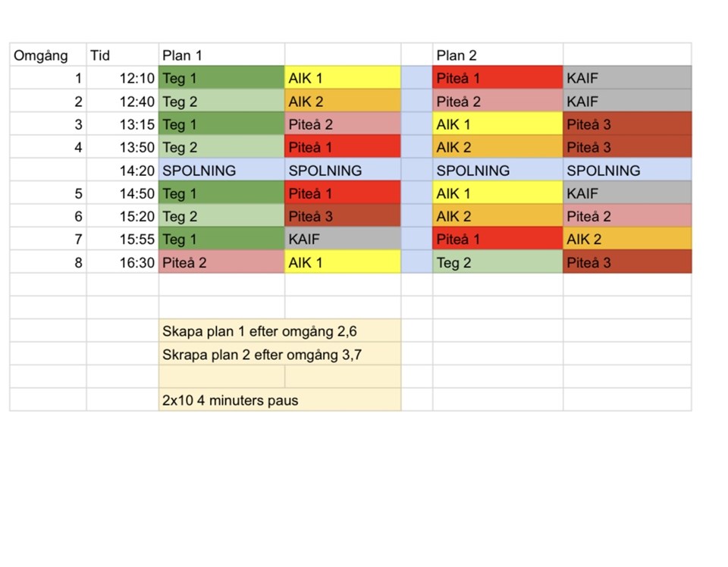The width and height of the screenshot is (728, 567).
Task: Click the note about Skapa plan 1
Action: click(280, 331)
